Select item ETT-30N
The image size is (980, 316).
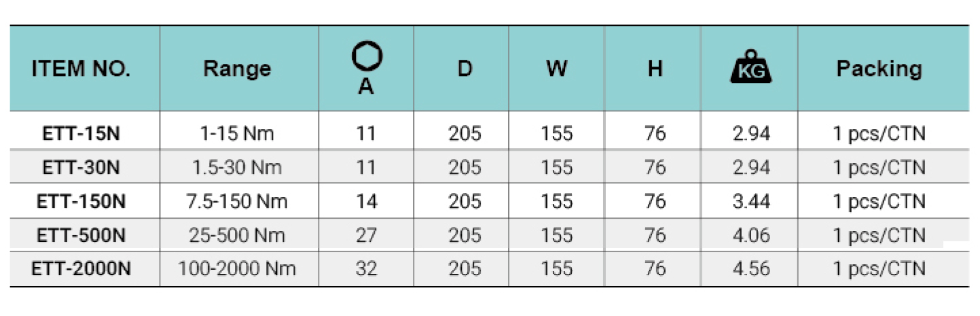pyautogui.click(x=81, y=167)
